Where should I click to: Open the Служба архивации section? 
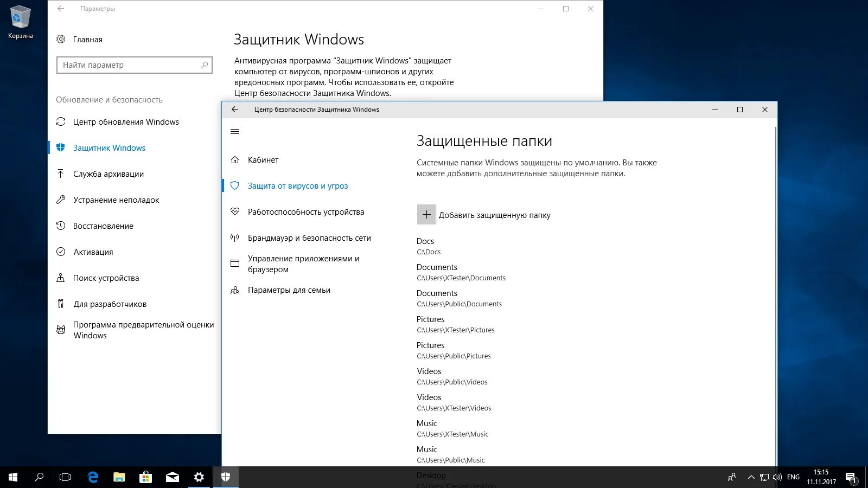click(x=108, y=174)
